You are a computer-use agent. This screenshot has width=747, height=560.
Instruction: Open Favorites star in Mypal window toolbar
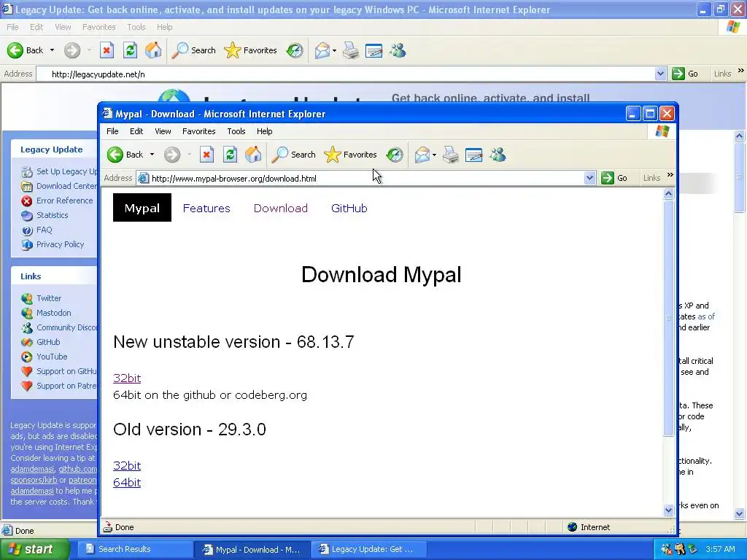[x=350, y=155]
